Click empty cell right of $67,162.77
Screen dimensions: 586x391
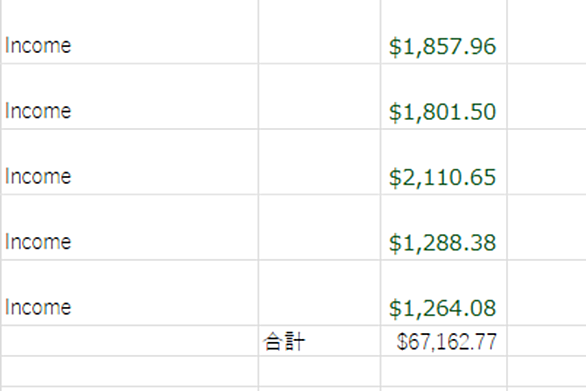(547, 341)
